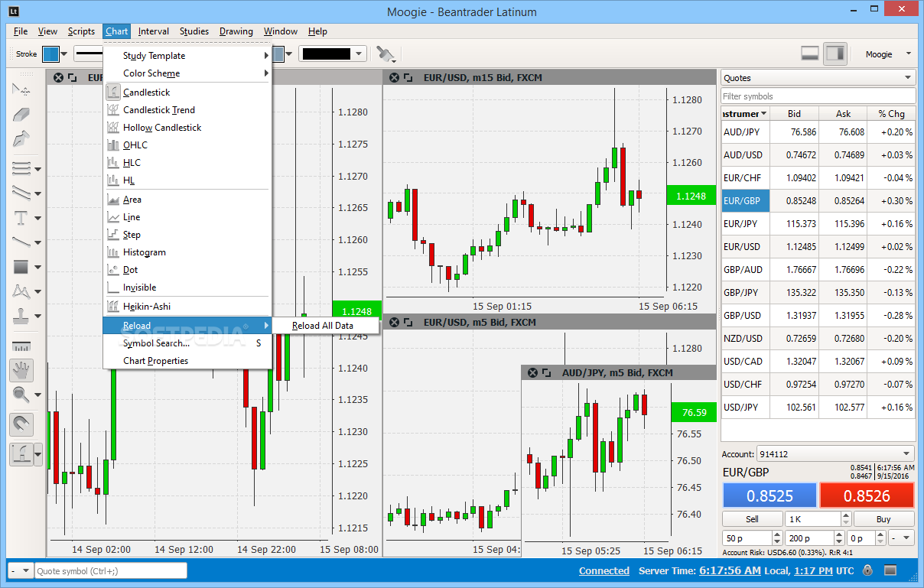Viewport: 924px width, 588px height.
Task: Click Reload All Data
Action: (x=326, y=326)
